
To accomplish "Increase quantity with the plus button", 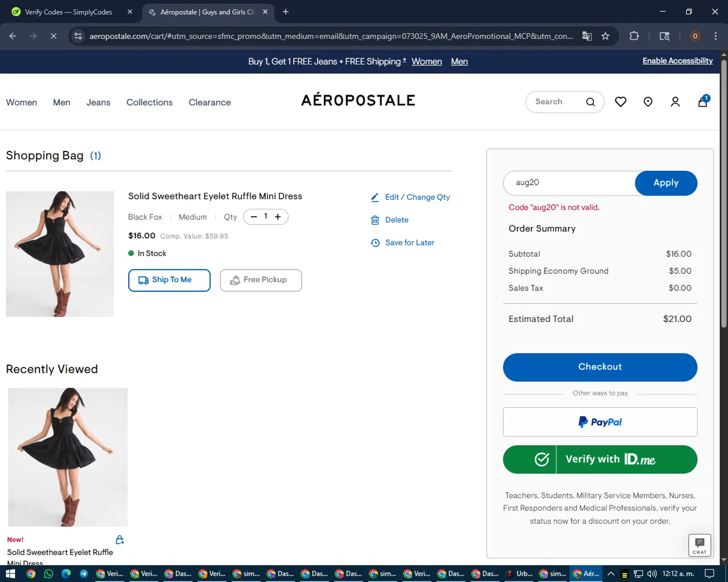I will tap(278, 217).
